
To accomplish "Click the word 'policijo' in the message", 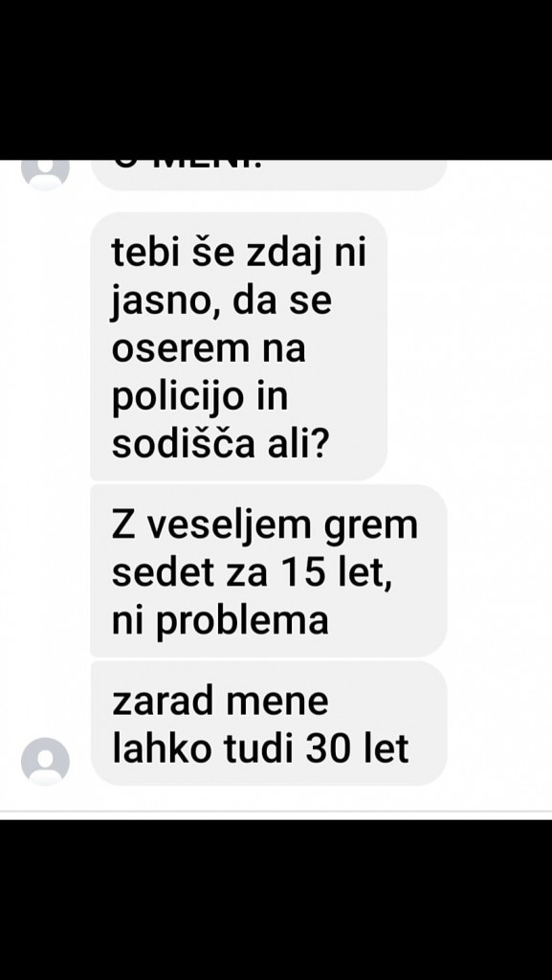I will tap(177, 398).
